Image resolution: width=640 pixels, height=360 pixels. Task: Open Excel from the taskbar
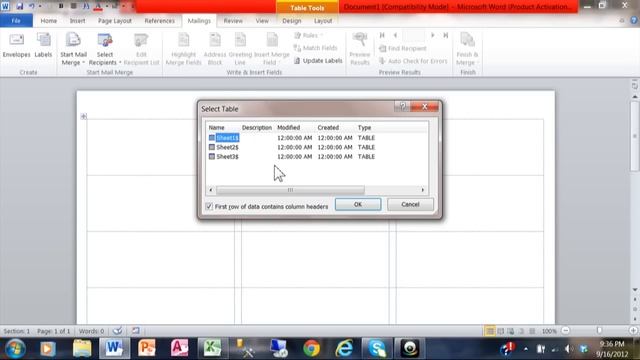coord(212,349)
